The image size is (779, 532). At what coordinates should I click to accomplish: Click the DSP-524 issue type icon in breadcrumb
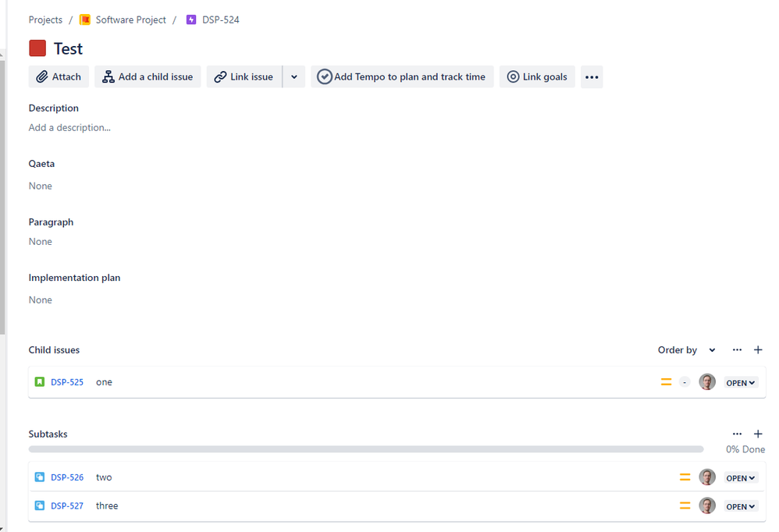tap(191, 19)
